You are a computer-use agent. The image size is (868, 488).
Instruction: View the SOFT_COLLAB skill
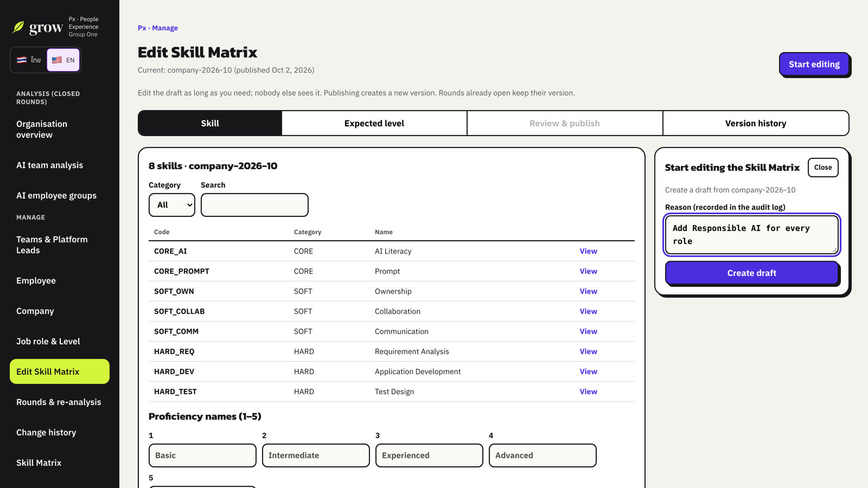(x=588, y=311)
